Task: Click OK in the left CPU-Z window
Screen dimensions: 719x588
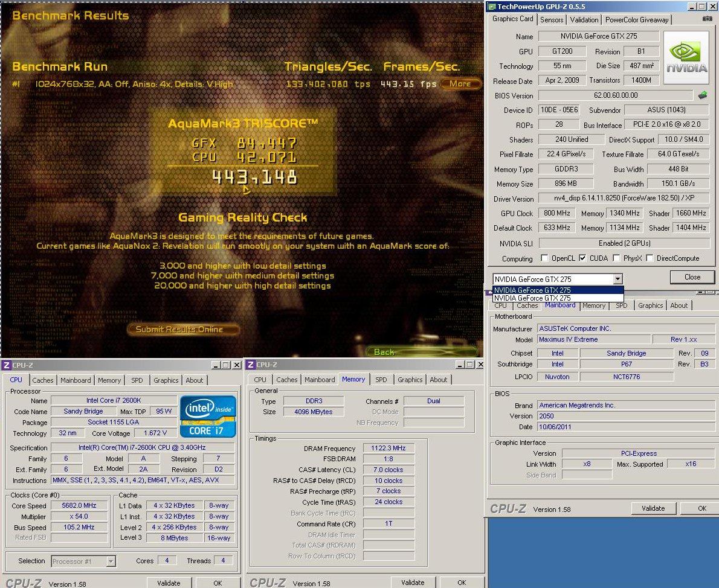Action: pos(218,583)
